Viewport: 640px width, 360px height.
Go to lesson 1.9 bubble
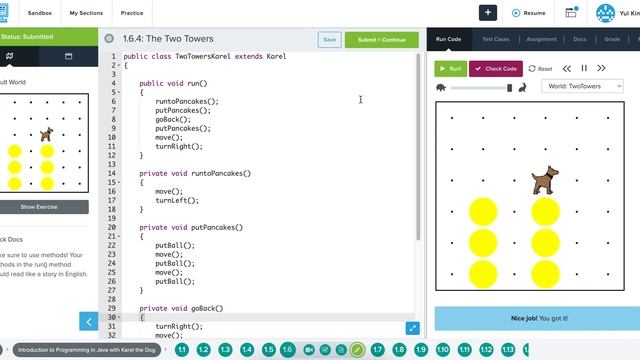tap(421, 350)
